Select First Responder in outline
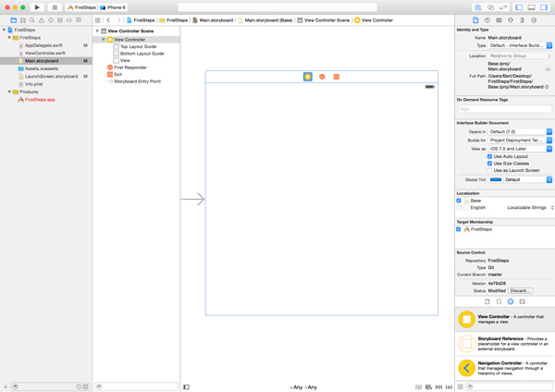555x392 pixels. click(129, 67)
